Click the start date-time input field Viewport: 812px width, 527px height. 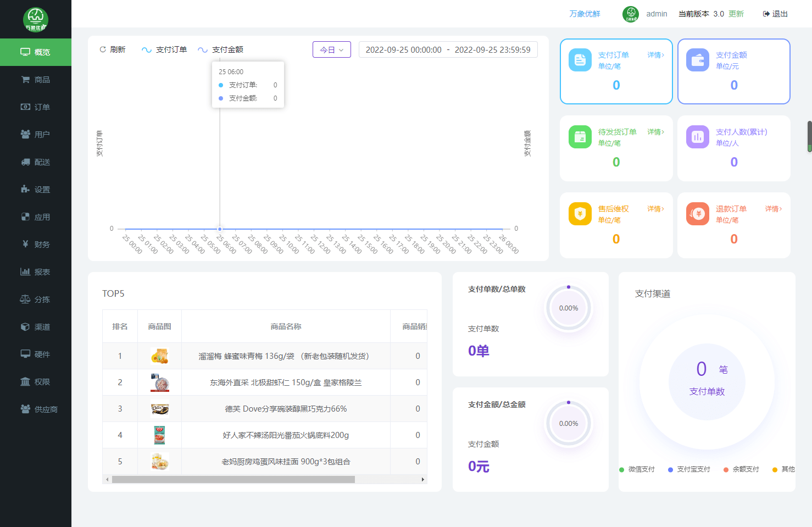403,49
